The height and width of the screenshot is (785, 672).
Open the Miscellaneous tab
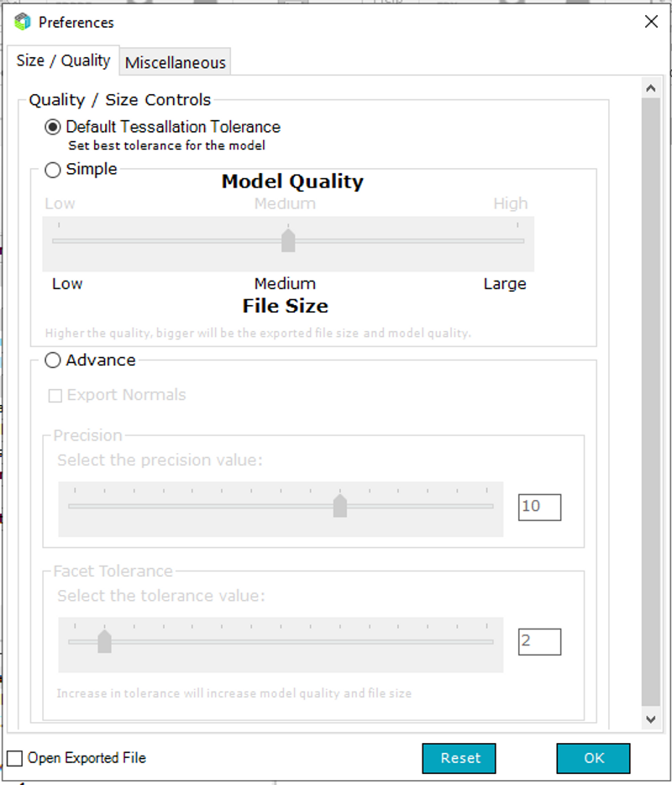[x=175, y=62]
